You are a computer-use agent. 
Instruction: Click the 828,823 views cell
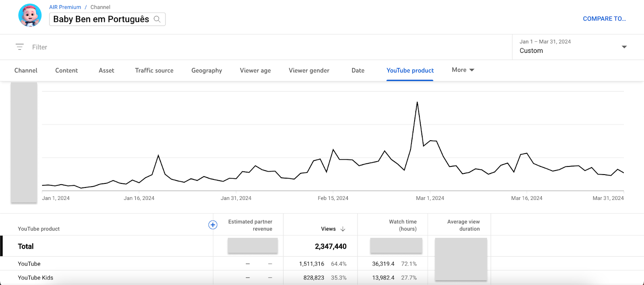tap(314, 278)
